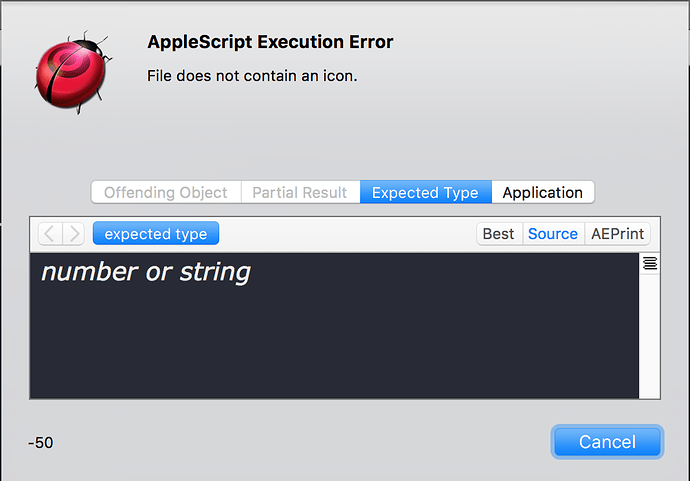Click the red ladybug debugger icon
Image resolution: width=690 pixels, height=481 pixels.
[x=73, y=73]
